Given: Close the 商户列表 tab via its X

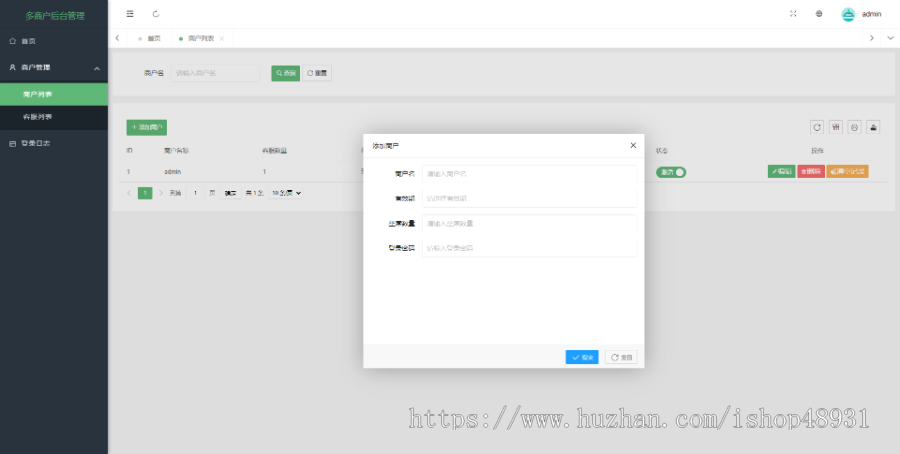Looking at the screenshot, I should click(222, 38).
